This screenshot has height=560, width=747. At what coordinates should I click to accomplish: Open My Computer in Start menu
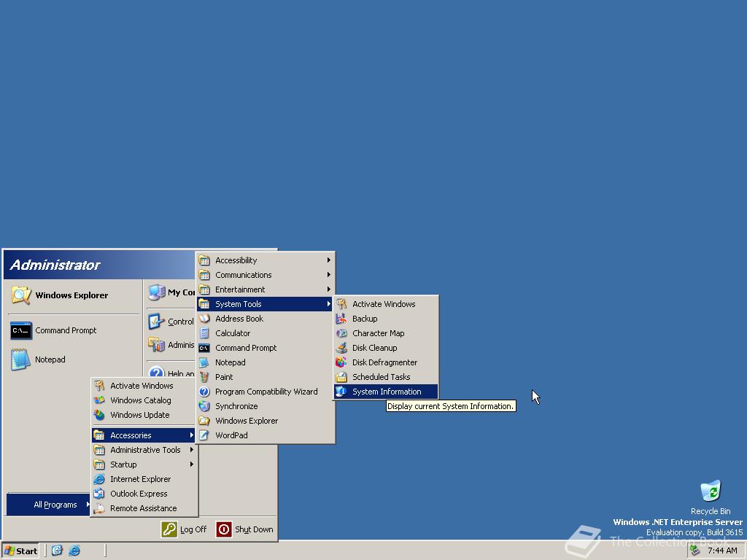(x=171, y=292)
